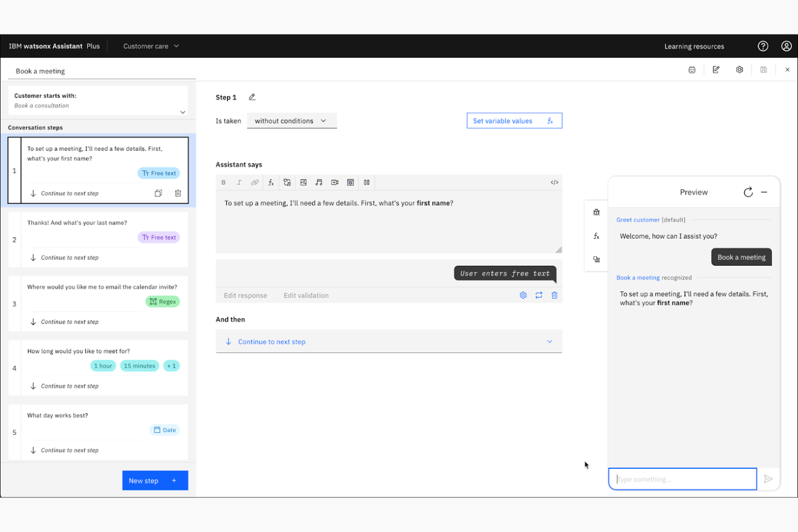
Task: Open response settings gear below free text
Action: pyautogui.click(x=522, y=295)
